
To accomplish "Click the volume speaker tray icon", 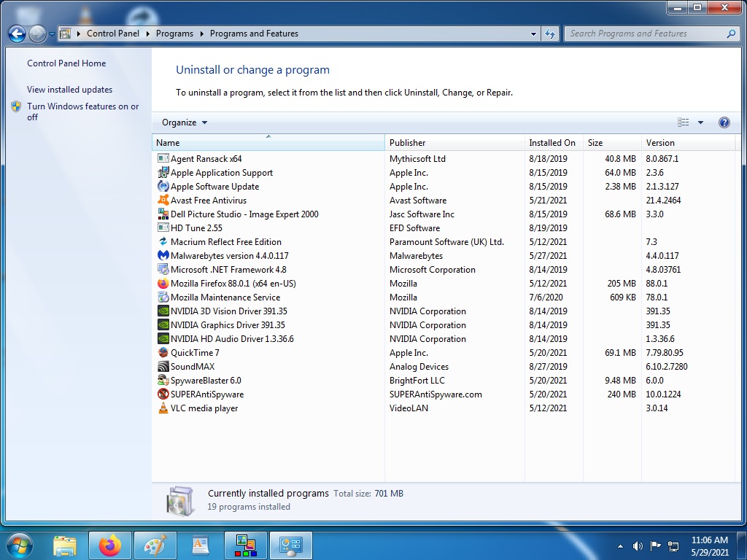I will coord(638,546).
